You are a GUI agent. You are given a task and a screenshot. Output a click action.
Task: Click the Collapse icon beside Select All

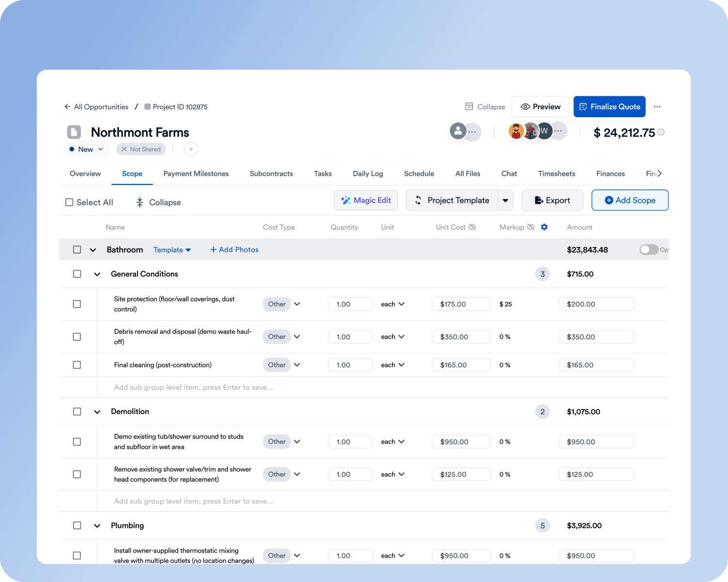[x=139, y=202]
